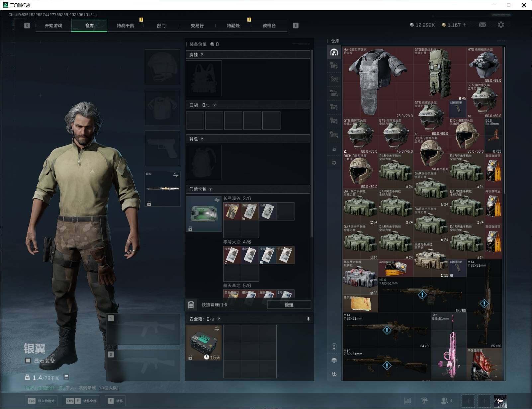Viewport: 532px width, 409px height.
Task: Open the 特战干员 tab
Action: [x=125, y=26]
